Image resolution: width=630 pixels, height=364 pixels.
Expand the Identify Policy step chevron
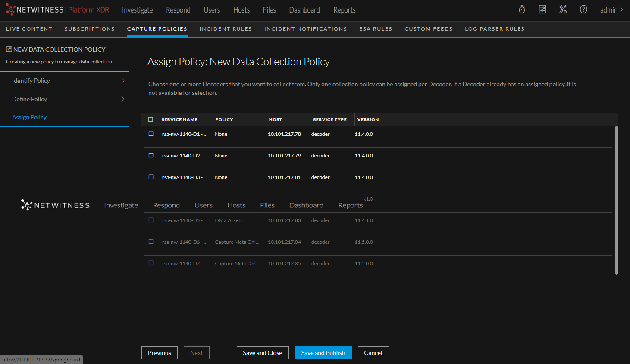[x=122, y=81]
